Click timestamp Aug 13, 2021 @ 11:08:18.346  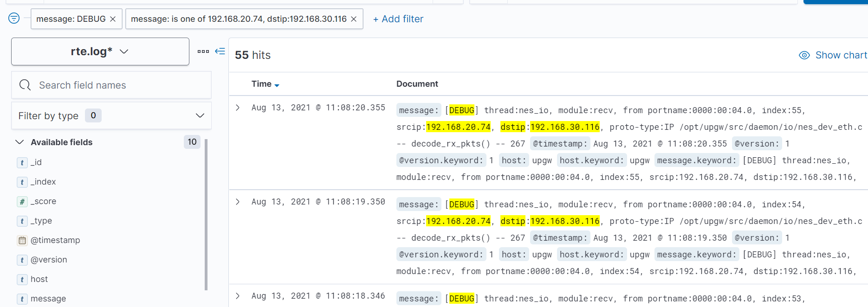[x=318, y=296]
